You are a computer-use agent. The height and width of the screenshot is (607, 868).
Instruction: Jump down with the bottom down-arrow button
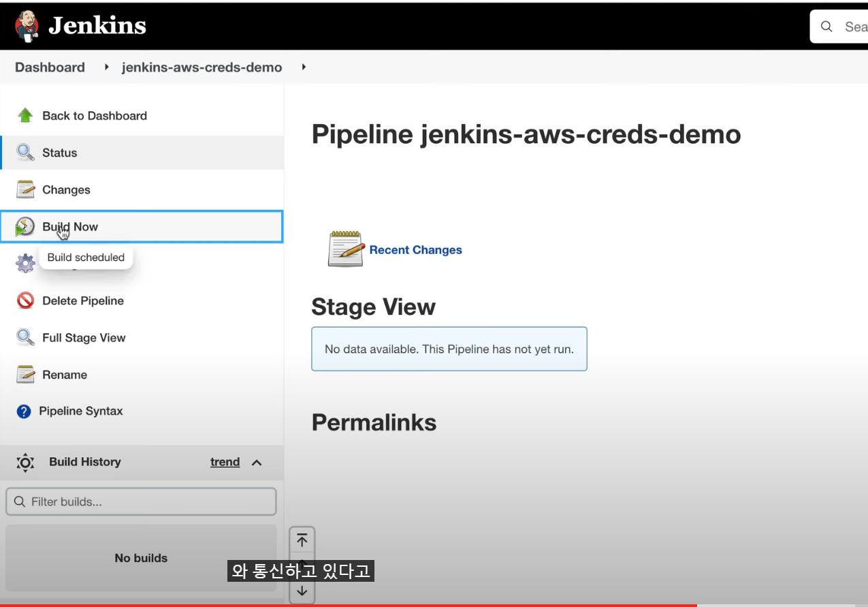pyautogui.click(x=302, y=591)
